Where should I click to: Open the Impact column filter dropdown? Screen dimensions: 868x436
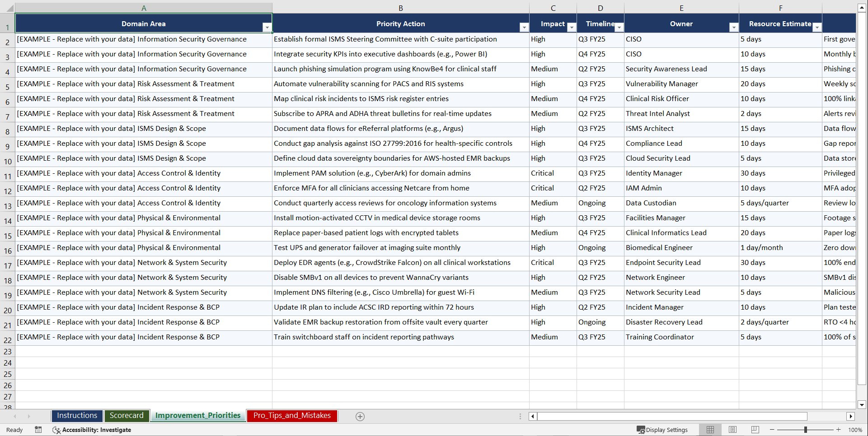tap(572, 27)
